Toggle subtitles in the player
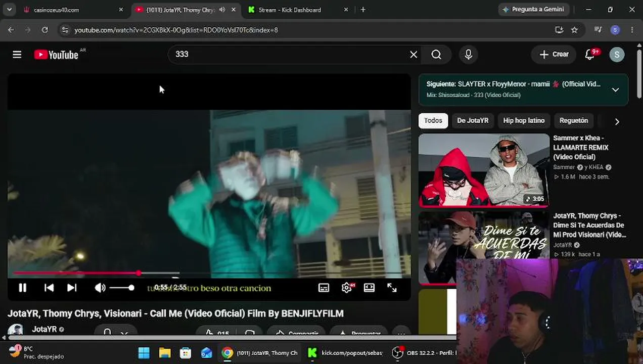This screenshot has width=643, height=364. pos(324,288)
